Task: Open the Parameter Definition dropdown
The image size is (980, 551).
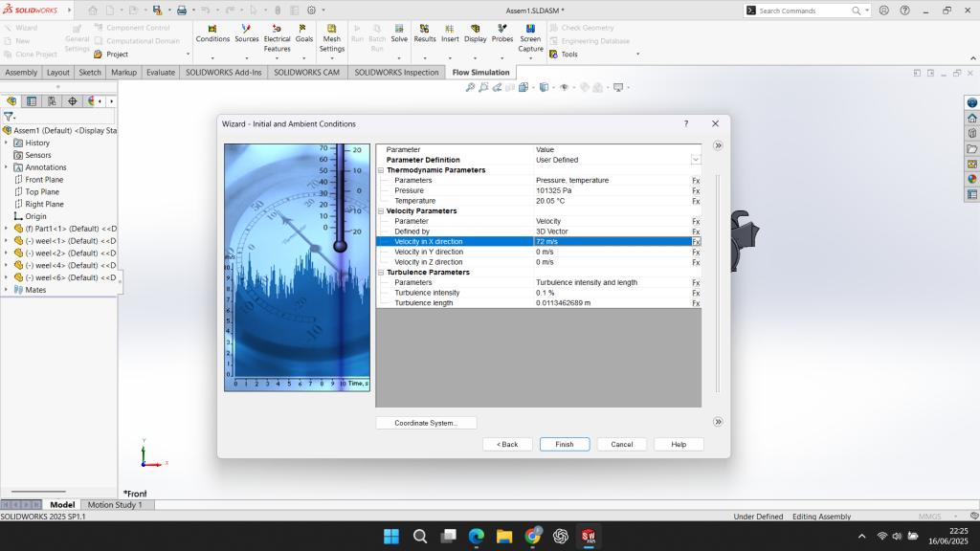Action: pyautogui.click(x=696, y=160)
